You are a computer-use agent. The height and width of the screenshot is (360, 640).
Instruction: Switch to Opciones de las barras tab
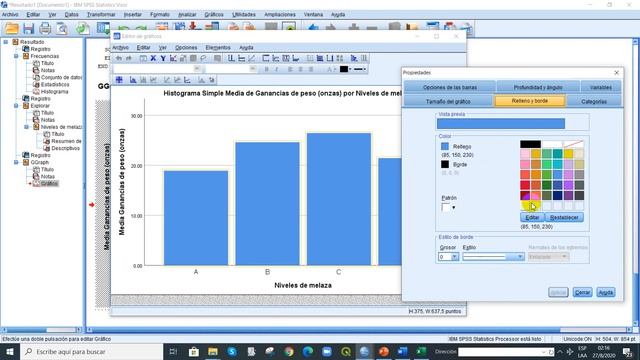click(x=450, y=87)
